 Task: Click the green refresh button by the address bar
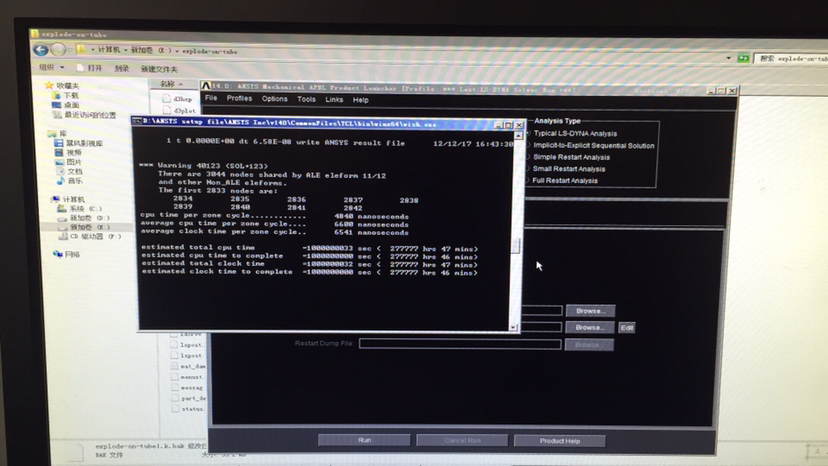click(x=744, y=58)
